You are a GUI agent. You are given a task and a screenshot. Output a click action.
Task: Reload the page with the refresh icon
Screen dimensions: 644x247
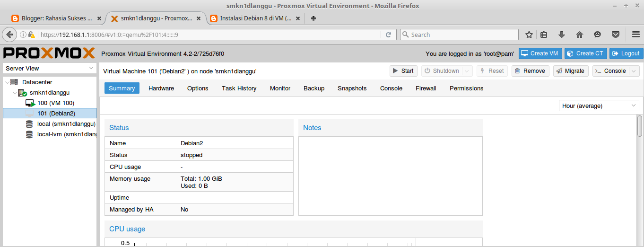point(388,35)
